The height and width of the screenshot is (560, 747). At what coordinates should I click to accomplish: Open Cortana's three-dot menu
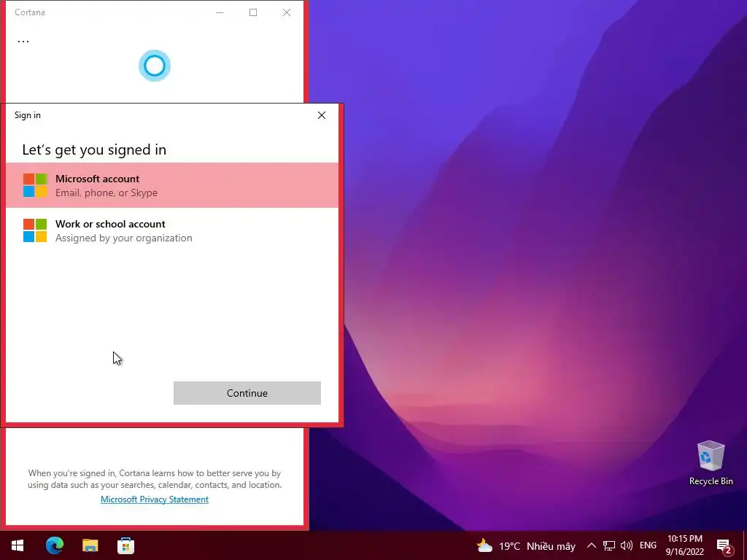(x=23, y=41)
